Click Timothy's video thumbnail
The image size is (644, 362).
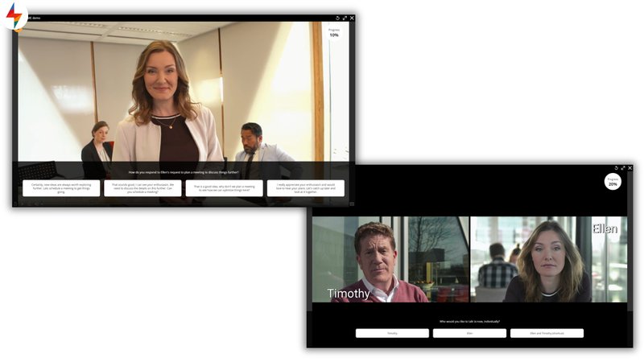(x=390, y=259)
